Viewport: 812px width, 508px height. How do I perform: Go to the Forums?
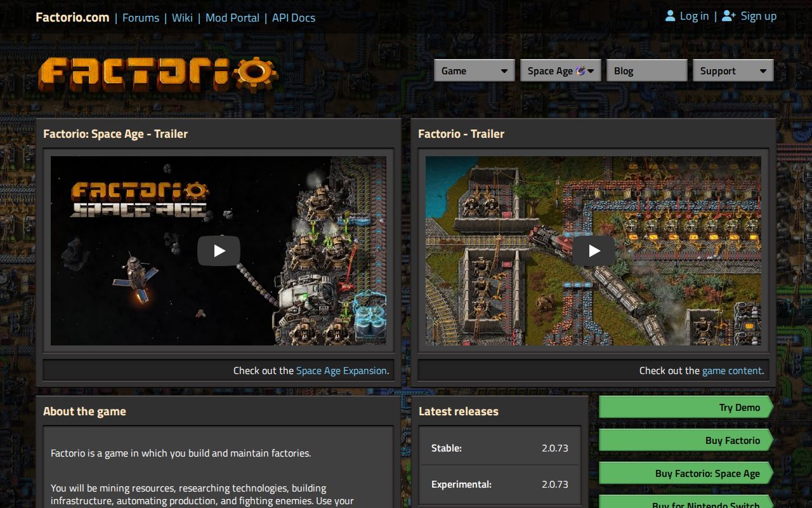click(140, 18)
